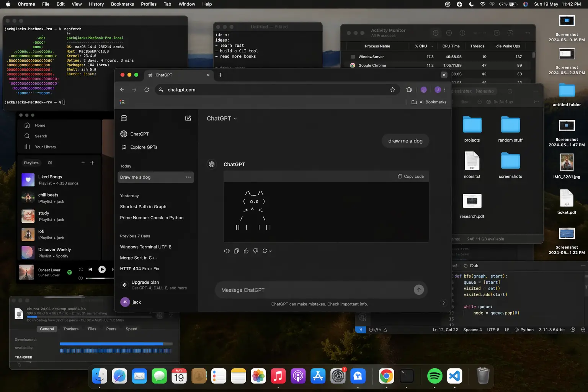Open the Profiles menu
The width and height of the screenshot is (588, 392).
(149, 4)
